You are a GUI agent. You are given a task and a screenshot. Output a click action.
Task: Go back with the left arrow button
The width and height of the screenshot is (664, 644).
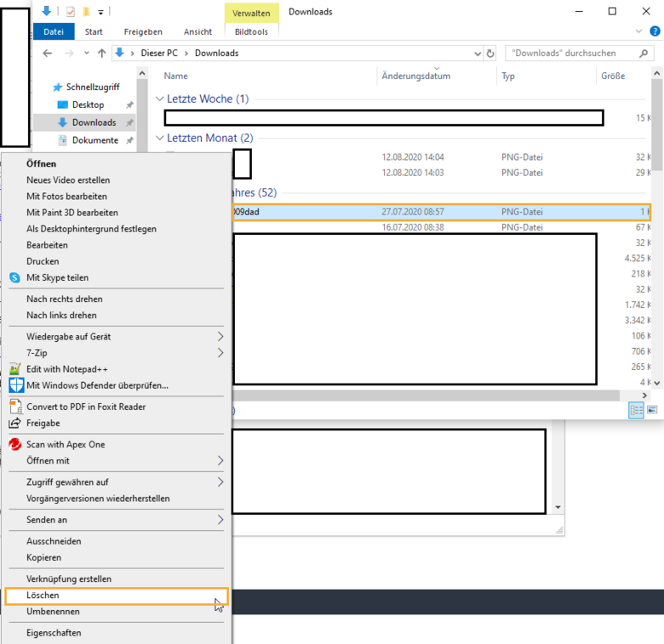[48, 54]
